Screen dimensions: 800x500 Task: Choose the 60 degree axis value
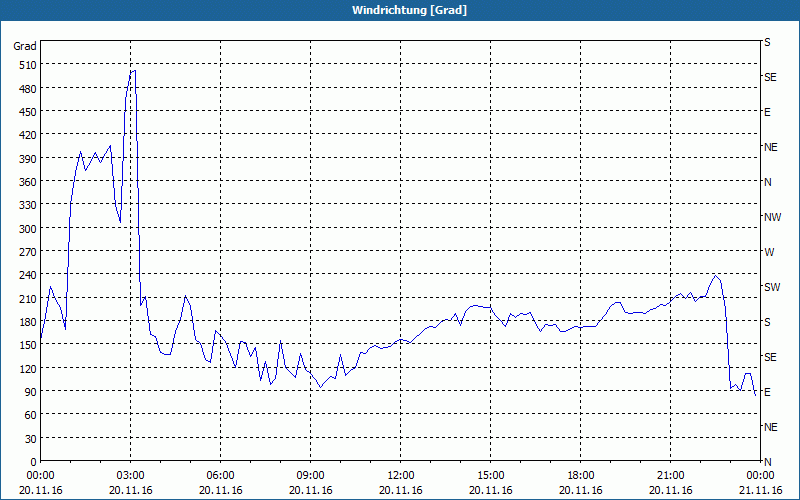[x=31, y=415]
